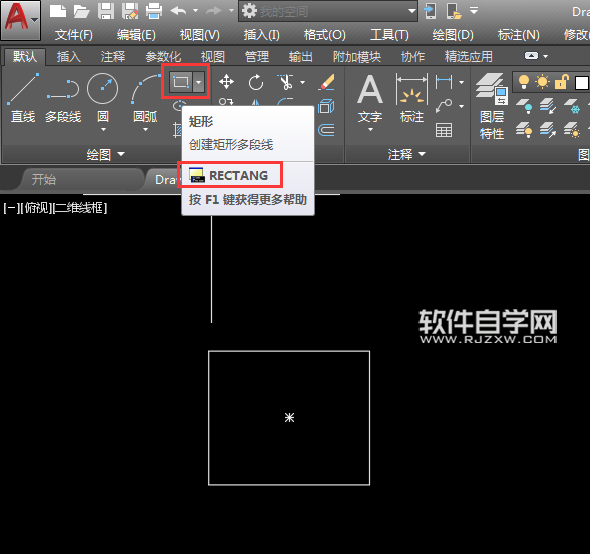Open the 文件(F) menu
Image resolution: width=590 pixels, height=554 pixels.
pyautogui.click(x=74, y=35)
